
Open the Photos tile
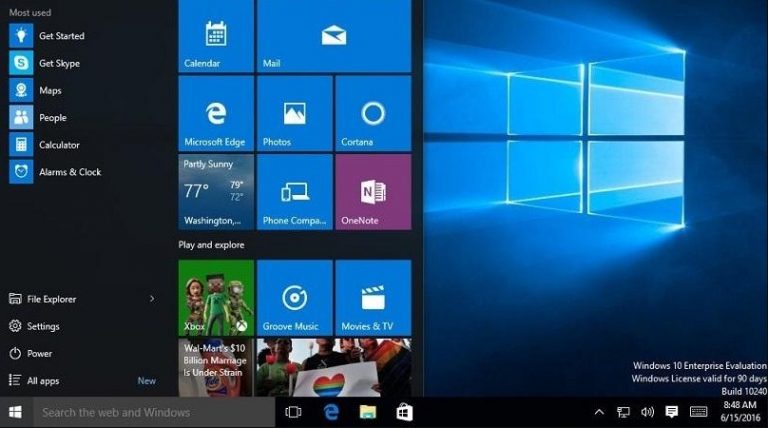tap(295, 113)
